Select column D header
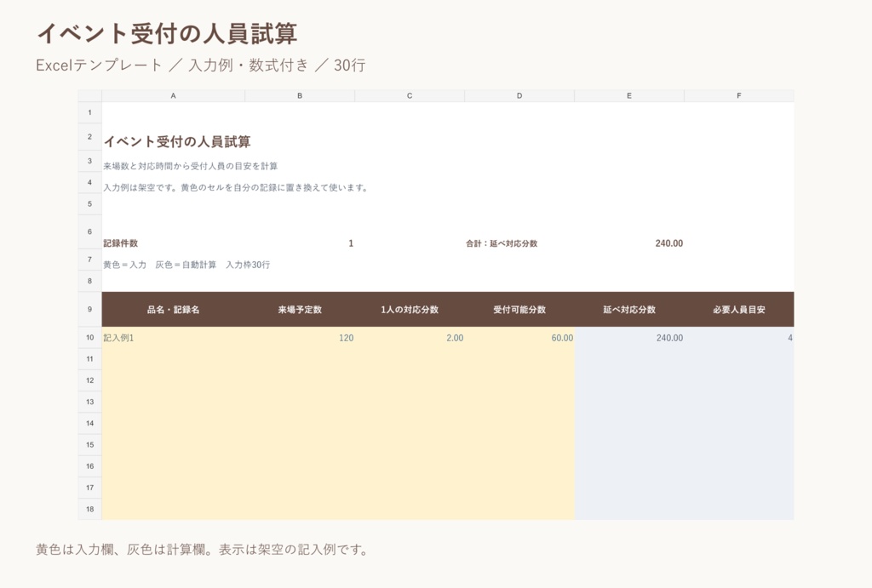The height and width of the screenshot is (588, 872). 519,95
